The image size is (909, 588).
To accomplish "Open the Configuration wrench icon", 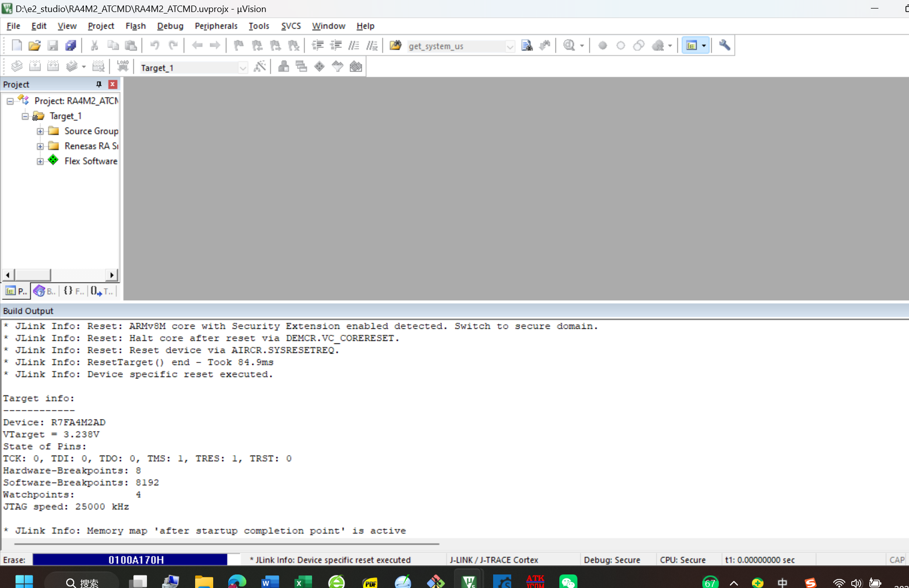I will pyautogui.click(x=724, y=46).
